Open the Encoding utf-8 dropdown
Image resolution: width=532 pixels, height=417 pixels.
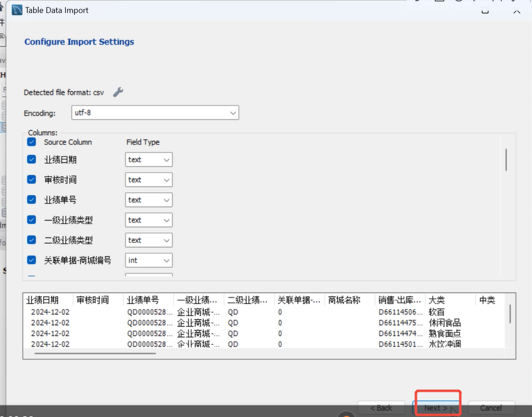(155, 113)
